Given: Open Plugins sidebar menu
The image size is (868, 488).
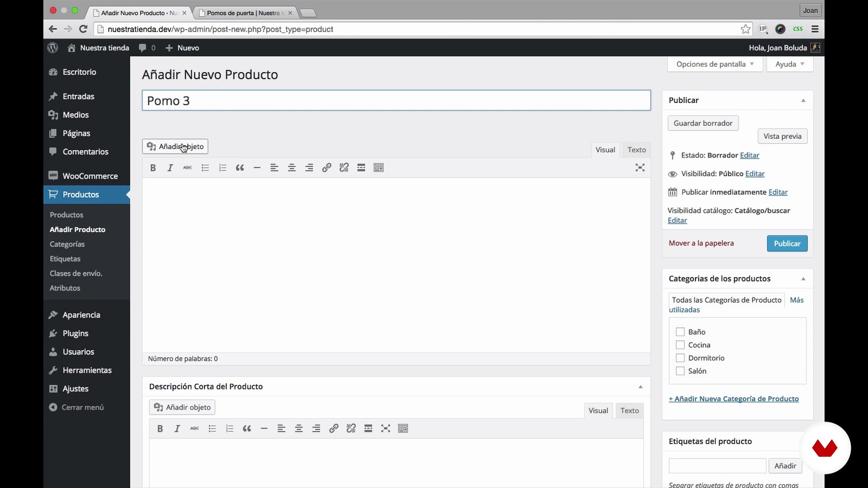Looking at the screenshot, I should pos(87,333).
